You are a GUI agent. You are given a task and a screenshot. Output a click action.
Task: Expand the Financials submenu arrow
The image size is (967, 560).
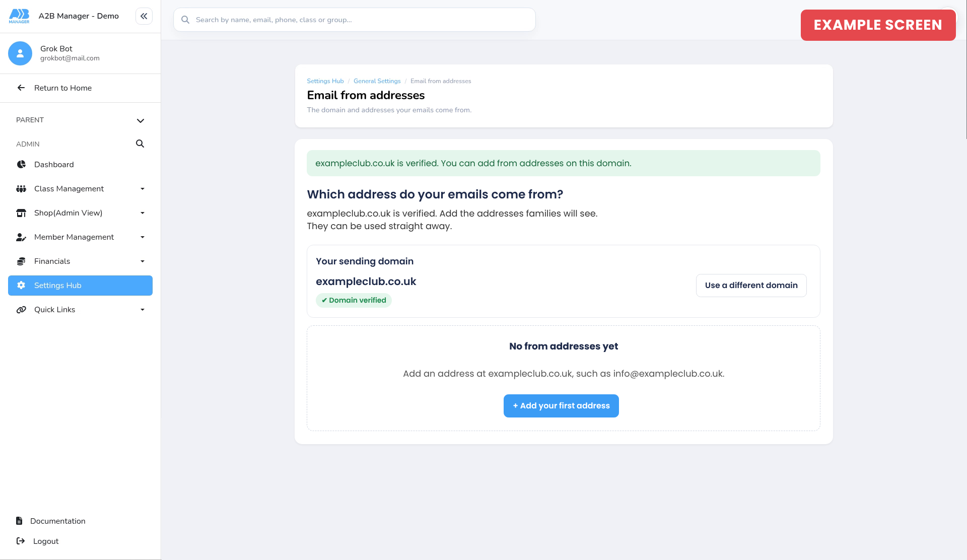tap(143, 261)
